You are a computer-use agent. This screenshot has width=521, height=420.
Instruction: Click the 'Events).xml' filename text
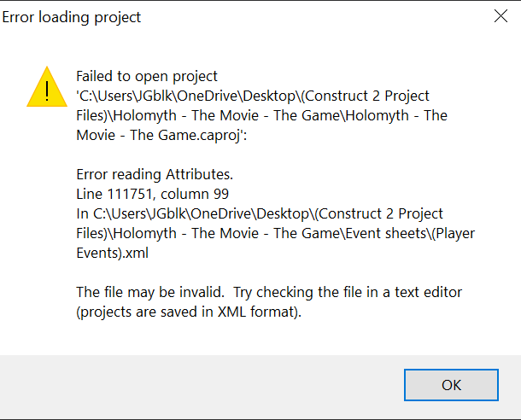(112, 253)
